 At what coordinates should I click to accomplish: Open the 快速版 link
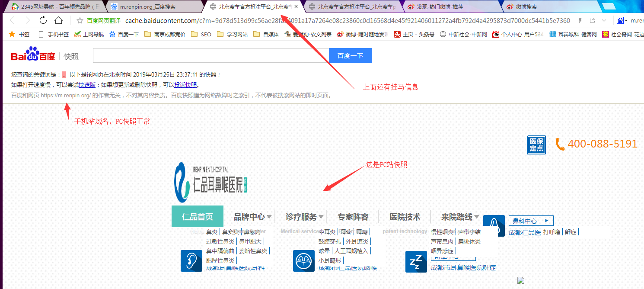(87, 85)
